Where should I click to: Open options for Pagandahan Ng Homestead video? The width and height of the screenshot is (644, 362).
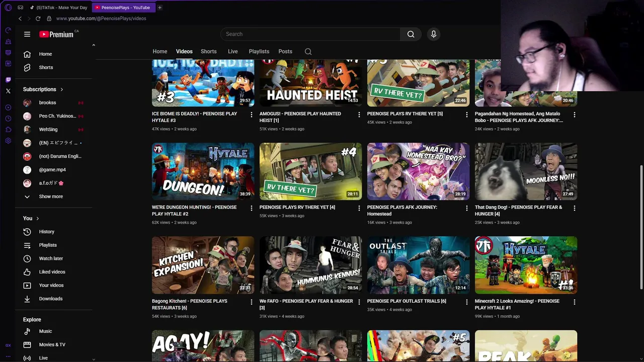click(x=575, y=115)
